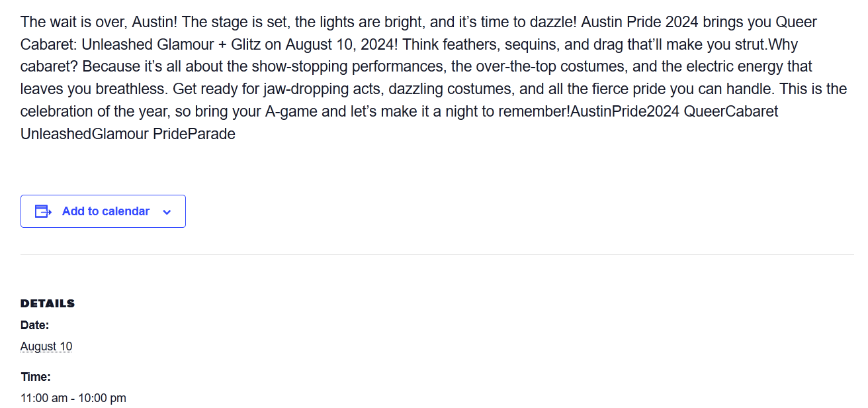Click the underlined August 10 date
The image size is (868, 408).
[46, 346]
